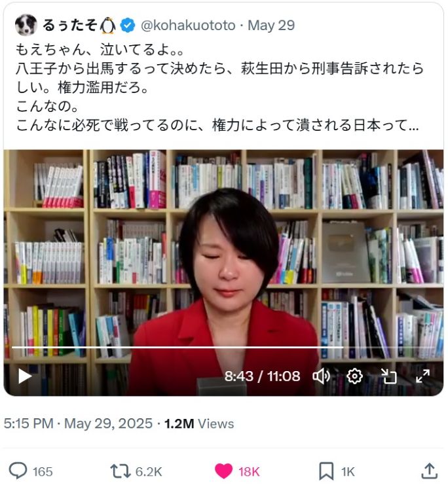448x485 pixels.
Task: Enable picture-in-picture mode
Action: tap(389, 376)
